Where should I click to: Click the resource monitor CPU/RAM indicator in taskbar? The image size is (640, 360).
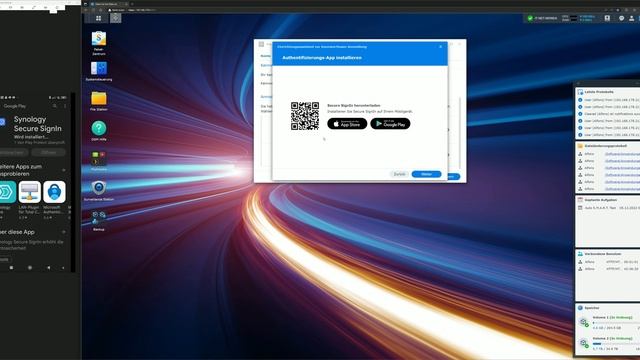[569, 18]
